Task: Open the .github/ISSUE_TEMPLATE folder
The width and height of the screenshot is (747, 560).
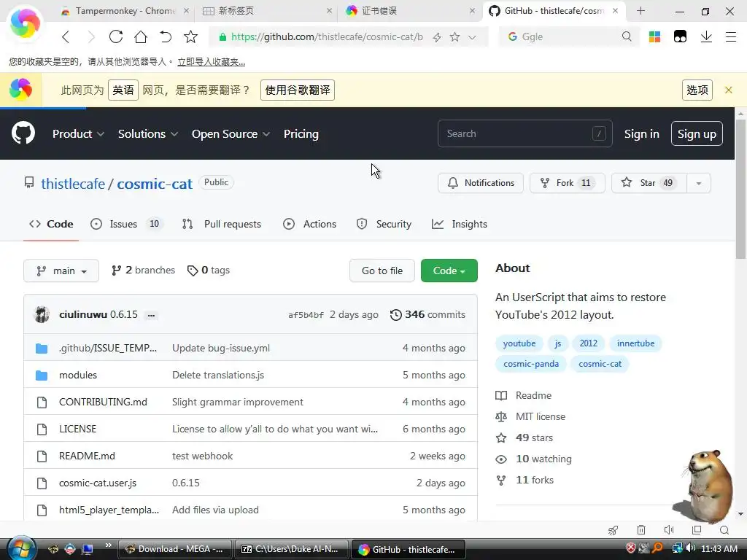Action: [x=108, y=348]
